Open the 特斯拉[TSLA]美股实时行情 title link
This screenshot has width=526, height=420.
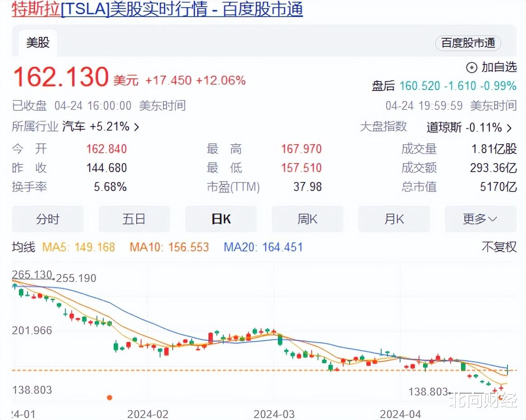point(157,9)
